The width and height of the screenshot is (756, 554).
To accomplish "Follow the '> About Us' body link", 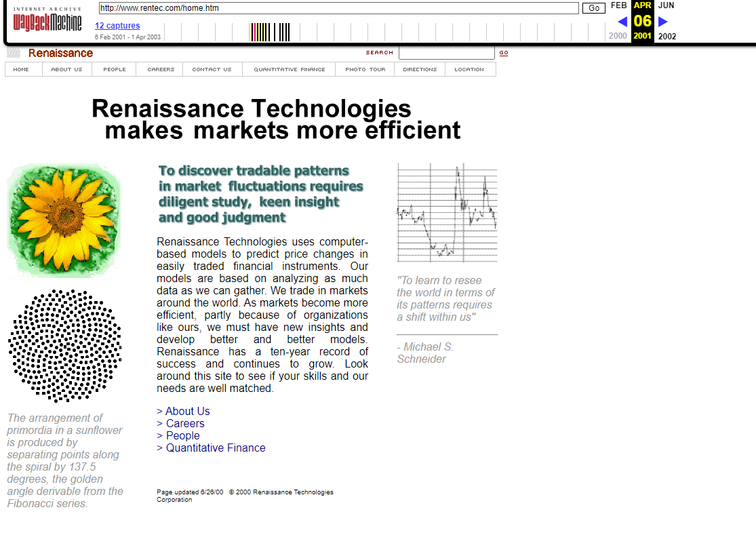I will [x=183, y=412].
